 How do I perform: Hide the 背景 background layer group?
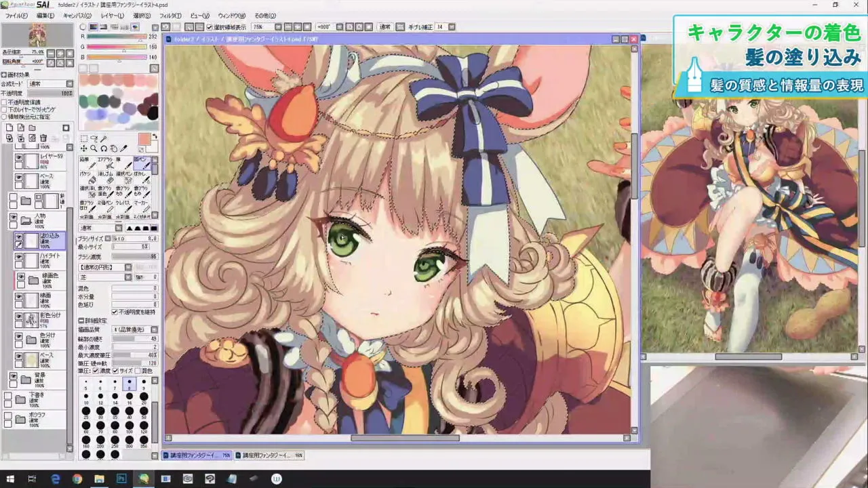(13, 374)
